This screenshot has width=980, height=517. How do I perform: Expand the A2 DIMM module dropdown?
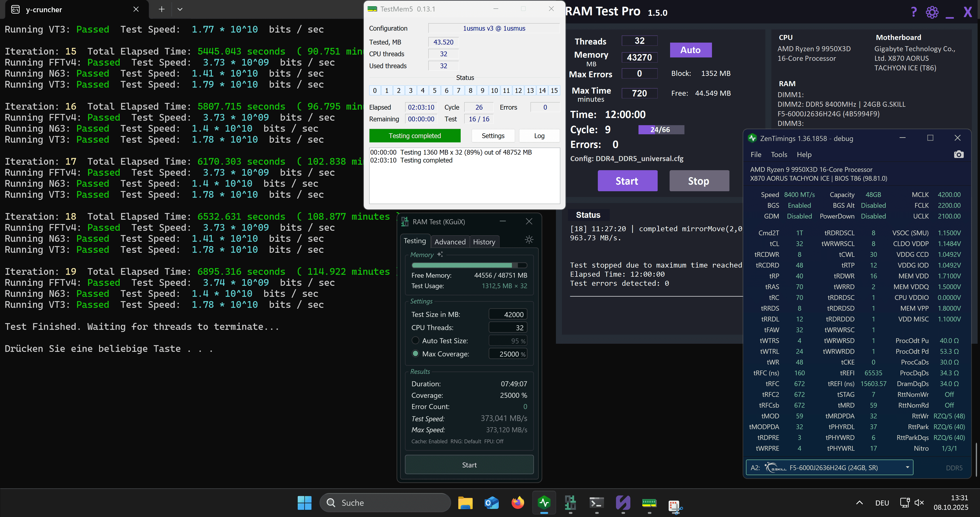pyautogui.click(x=907, y=467)
